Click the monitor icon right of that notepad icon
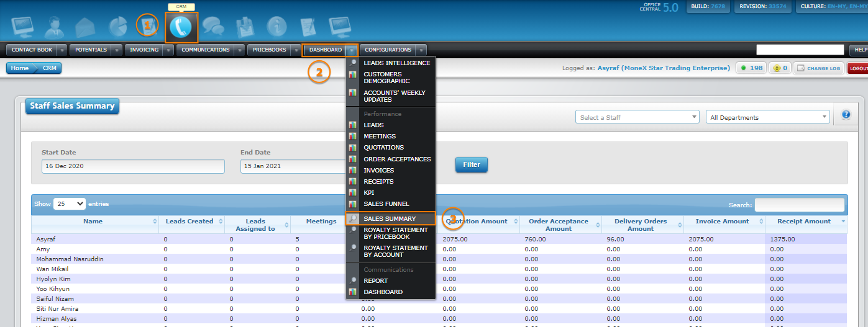This screenshot has width=868, height=327. [x=340, y=27]
